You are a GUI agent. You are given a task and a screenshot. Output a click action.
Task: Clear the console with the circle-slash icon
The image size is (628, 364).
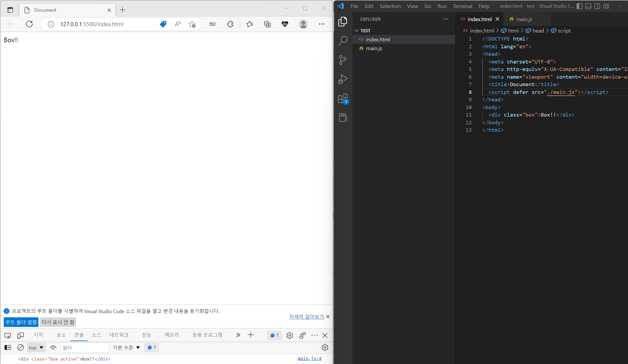[21, 347]
